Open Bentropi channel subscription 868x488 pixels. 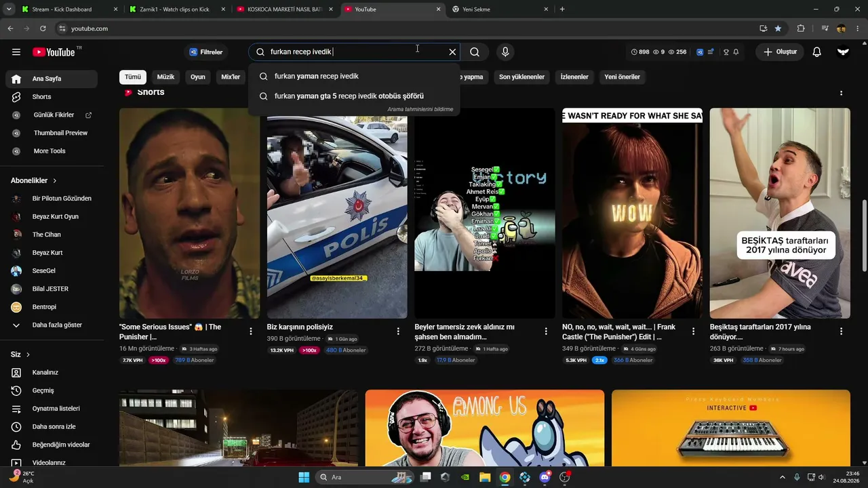52,307
